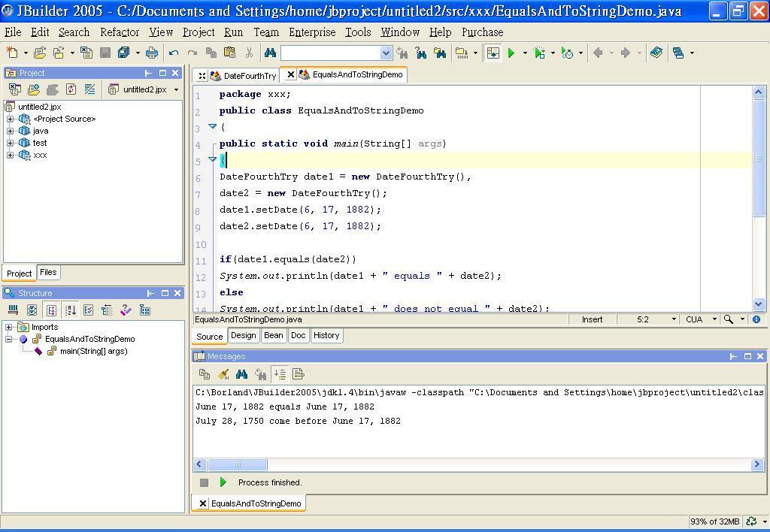Click the alphabetical sort icon in Structure pane
Viewport: 770px width, 532px height.
coord(70,310)
